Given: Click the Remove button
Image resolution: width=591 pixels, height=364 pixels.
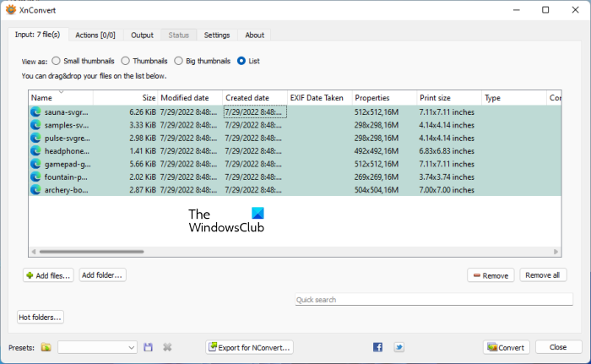Looking at the screenshot, I should 491,275.
